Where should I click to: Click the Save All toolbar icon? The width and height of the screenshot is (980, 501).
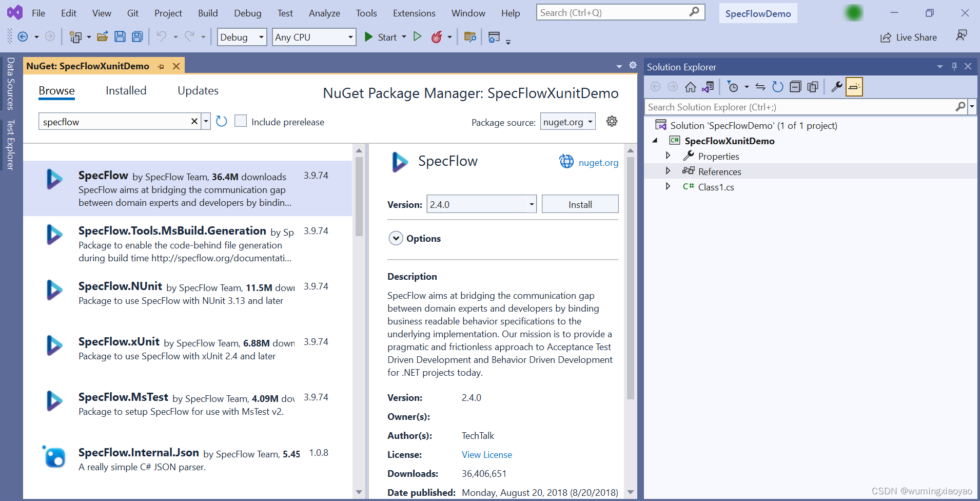[x=137, y=36]
